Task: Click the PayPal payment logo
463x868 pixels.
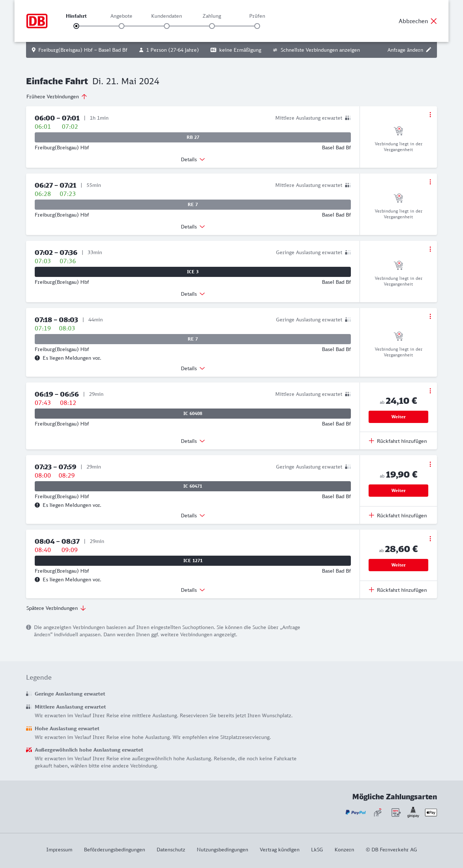Action: [x=356, y=812]
